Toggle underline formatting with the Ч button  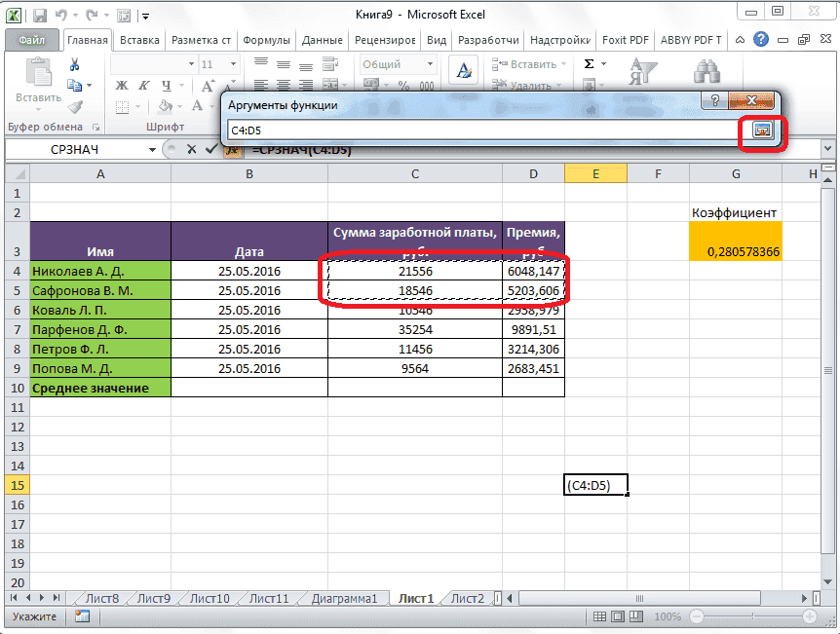click(166, 86)
